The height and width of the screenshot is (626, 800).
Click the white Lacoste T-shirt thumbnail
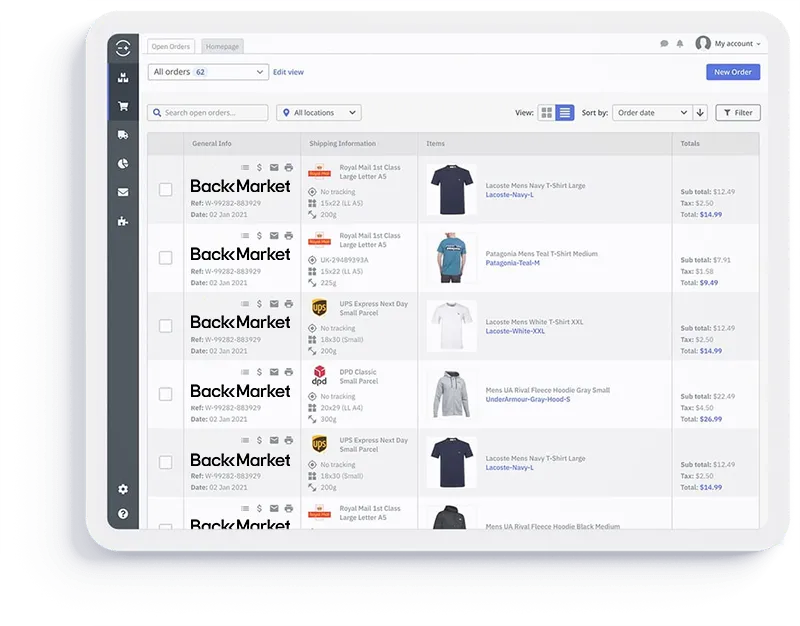(452, 326)
